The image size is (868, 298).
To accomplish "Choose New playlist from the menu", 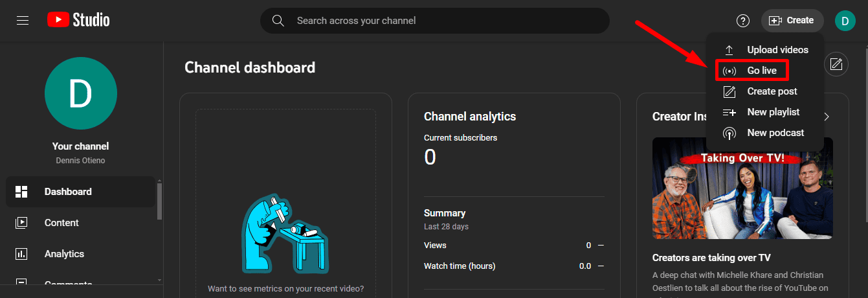I will (x=773, y=112).
